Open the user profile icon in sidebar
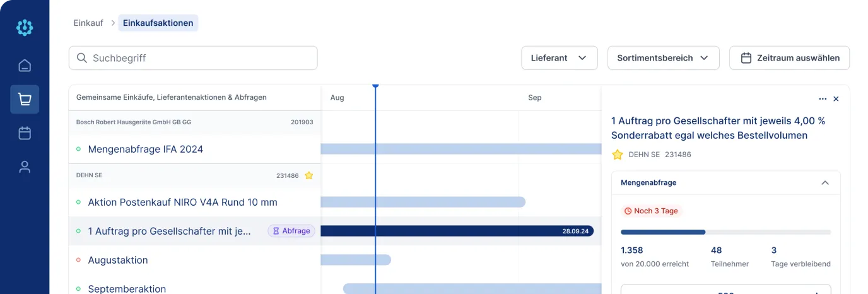The height and width of the screenshot is (294, 868). [25, 167]
